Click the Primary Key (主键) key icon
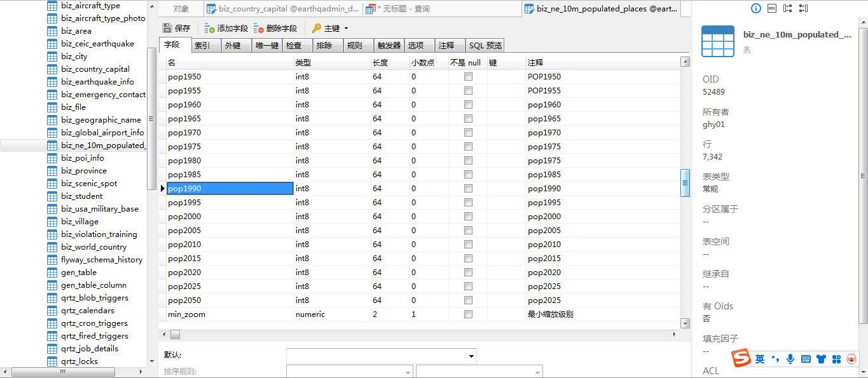868x378 pixels. (x=317, y=29)
